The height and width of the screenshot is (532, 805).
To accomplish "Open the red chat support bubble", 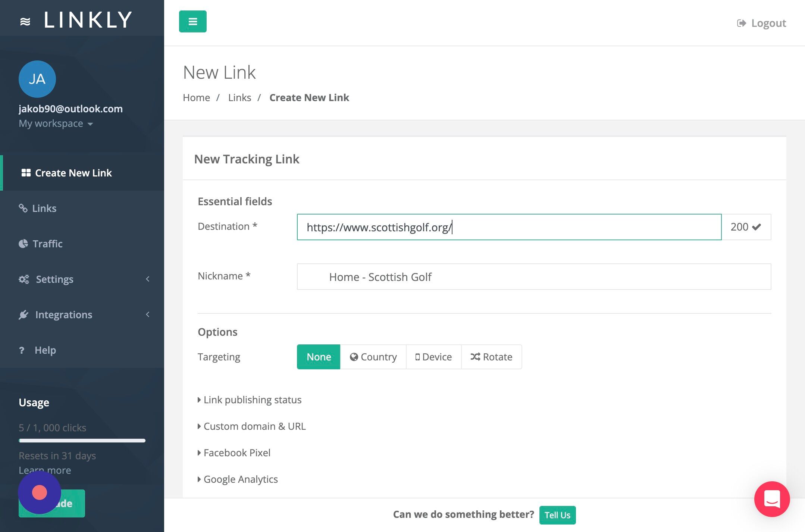I will [x=771, y=499].
